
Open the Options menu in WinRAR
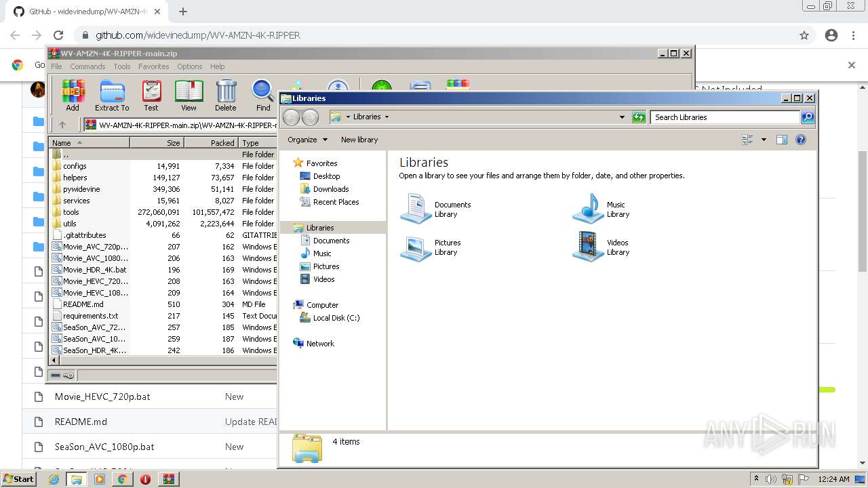click(x=190, y=66)
